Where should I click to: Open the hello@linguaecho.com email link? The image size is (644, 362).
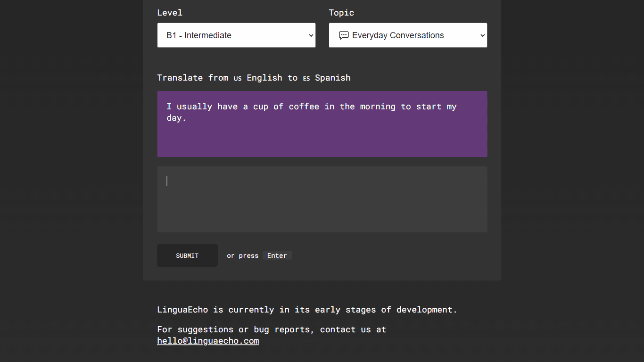click(x=208, y=341)
